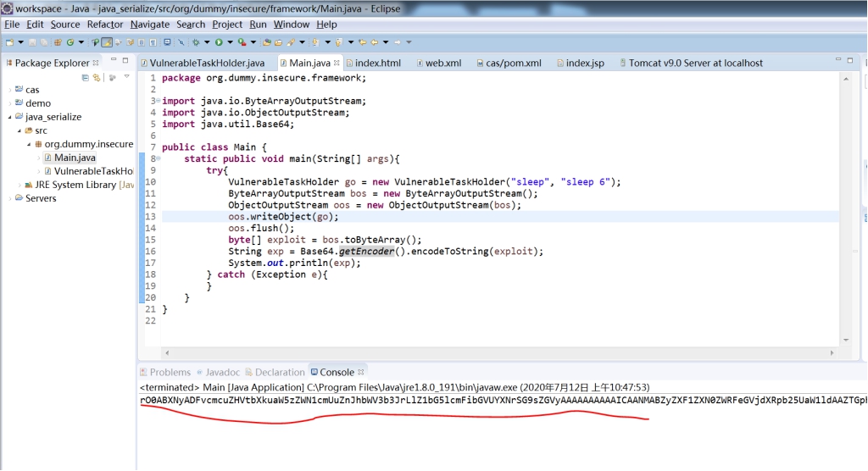Maximize the Package Explorer view
Screen dimensions: 868x471
tap(125, 60)
